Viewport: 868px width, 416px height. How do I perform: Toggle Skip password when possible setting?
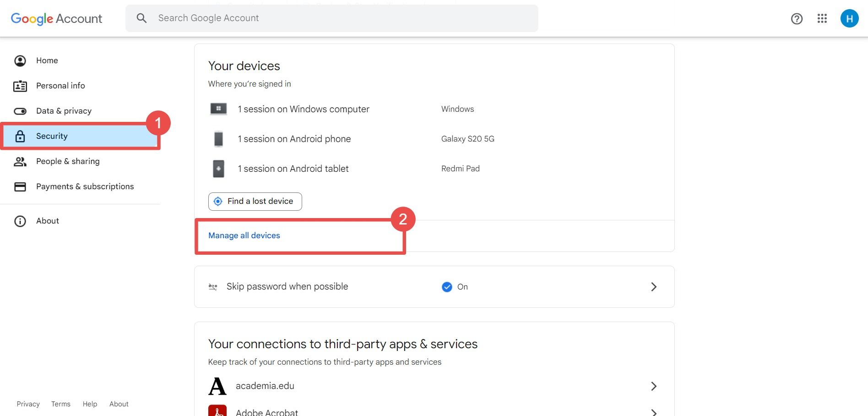[446, 287]
